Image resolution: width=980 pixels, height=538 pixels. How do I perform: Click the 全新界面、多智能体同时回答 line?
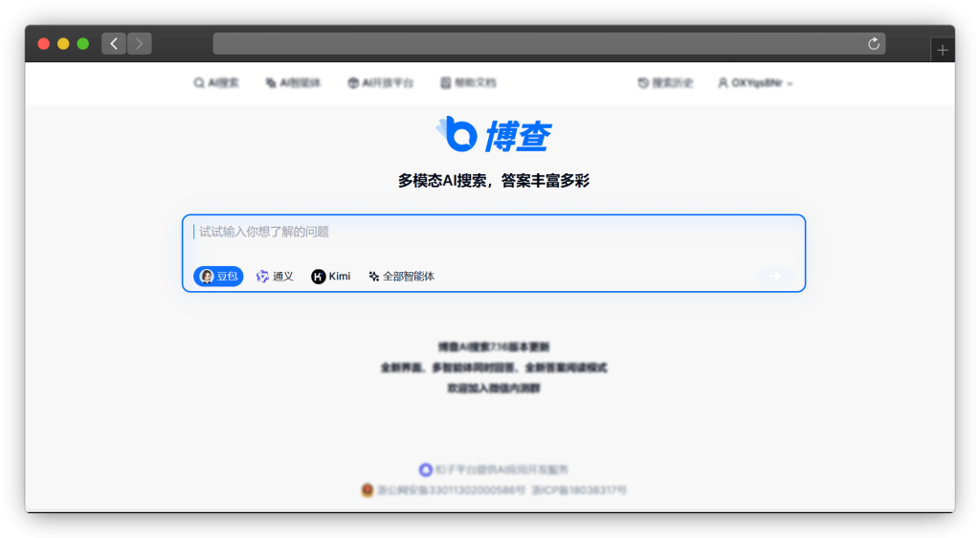click(x=493, y=368)
